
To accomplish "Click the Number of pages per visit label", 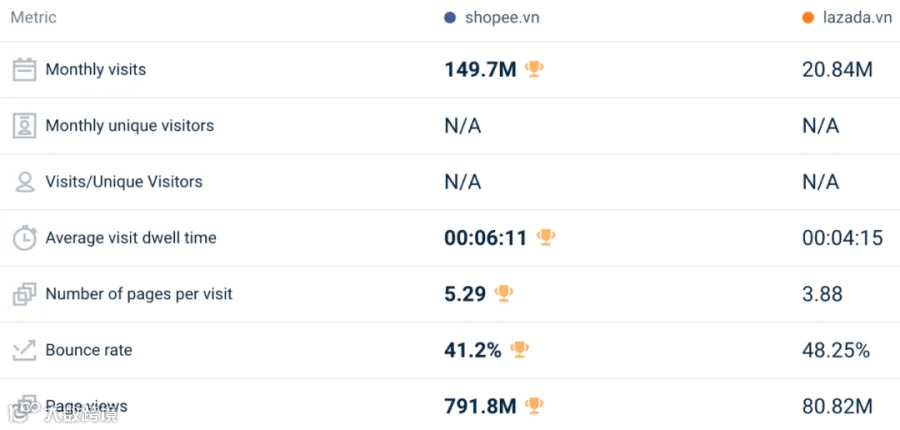I will [x=139, y=294].
